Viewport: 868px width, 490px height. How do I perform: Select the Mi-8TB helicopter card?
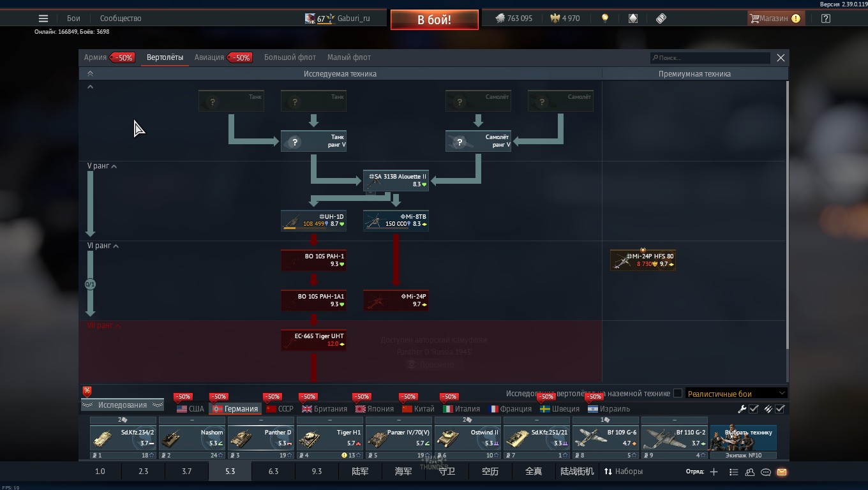[x=396, y=221]
